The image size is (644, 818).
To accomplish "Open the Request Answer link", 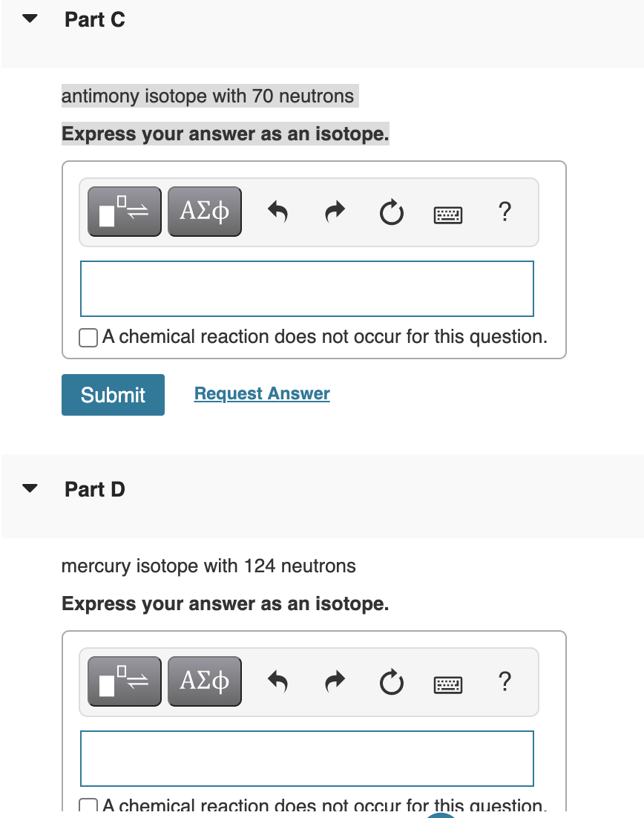I will (x=261, y=393).
